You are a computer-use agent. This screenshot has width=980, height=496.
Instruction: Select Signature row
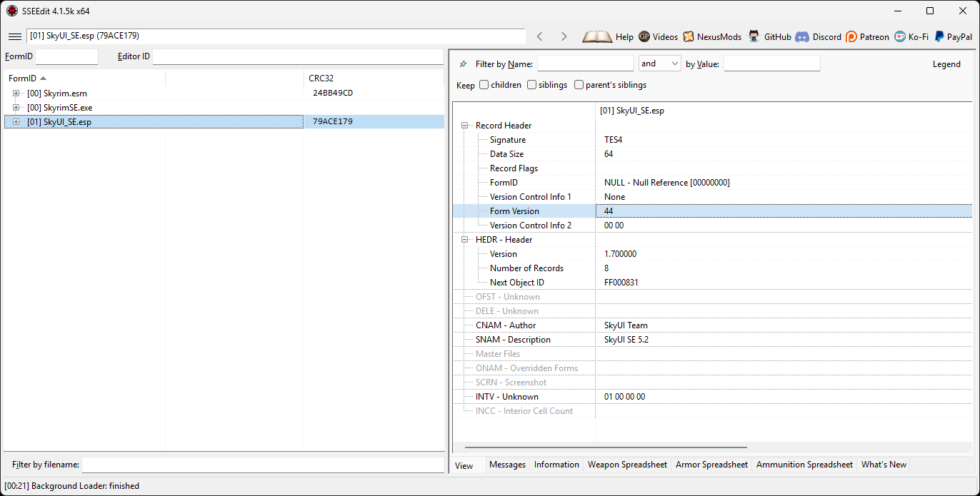[712, 140]
